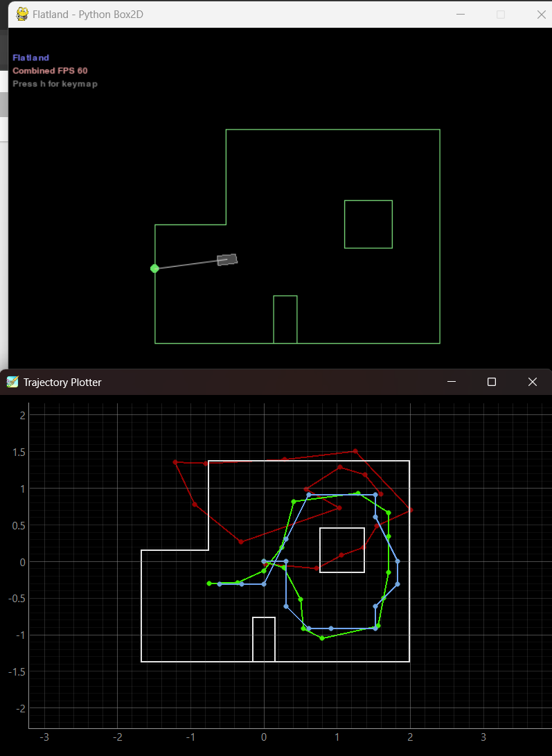Click the rightmost red trajectory point
Viewport: 552px width, 756px height.
pyautogui.click(x=411, y=509)
